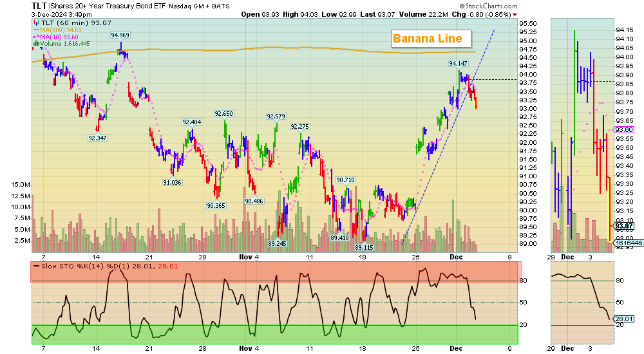The width and height of the screenshot is (644, 354).
Task: Click the red down-arrow change indicator
Action: tap(515, 15)
